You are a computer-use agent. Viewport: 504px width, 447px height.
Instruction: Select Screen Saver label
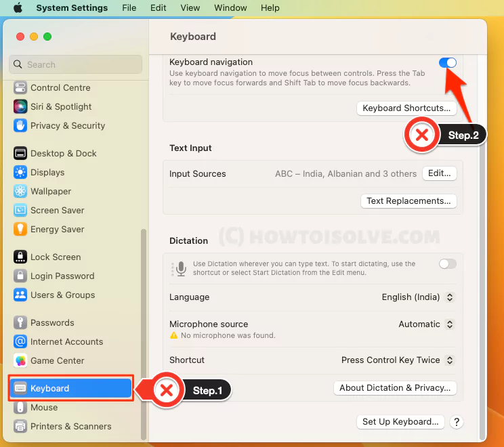[58, 210]
